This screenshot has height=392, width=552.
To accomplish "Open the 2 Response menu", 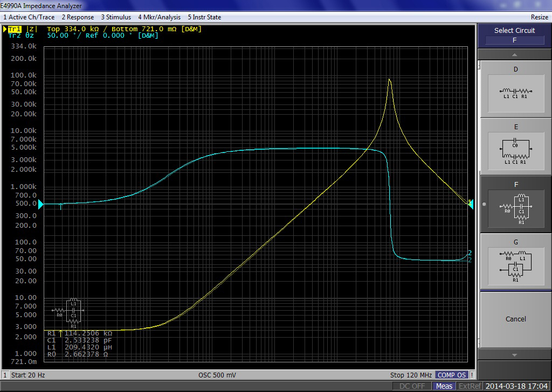I will coord(78,17).
